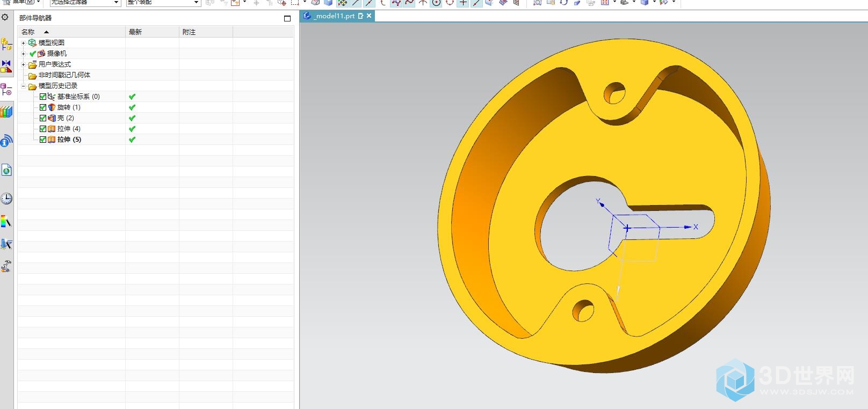Click the 摄像机 camera icon

[x=41, y=54]
